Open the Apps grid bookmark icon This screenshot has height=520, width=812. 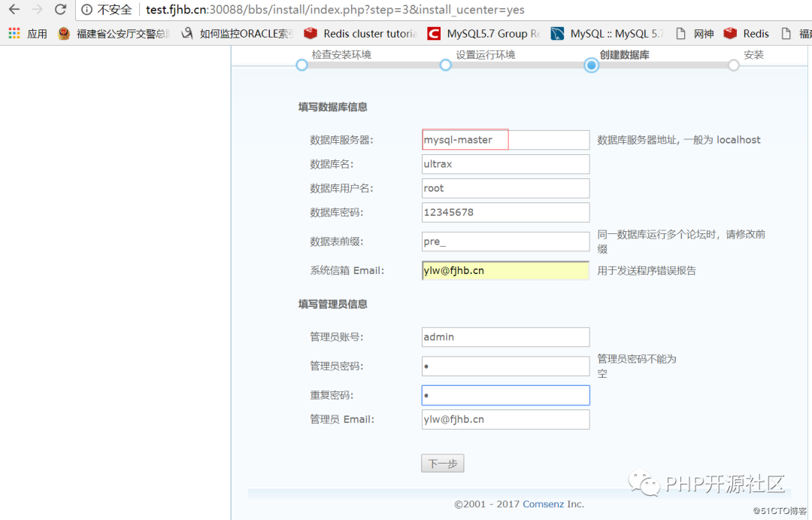coord(14,34)
